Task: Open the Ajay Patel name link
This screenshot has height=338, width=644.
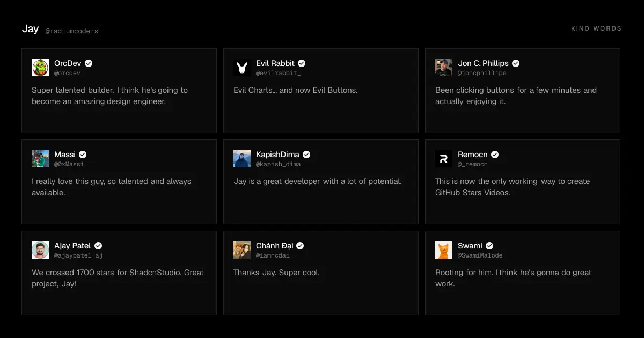Action: coord(72,246)
